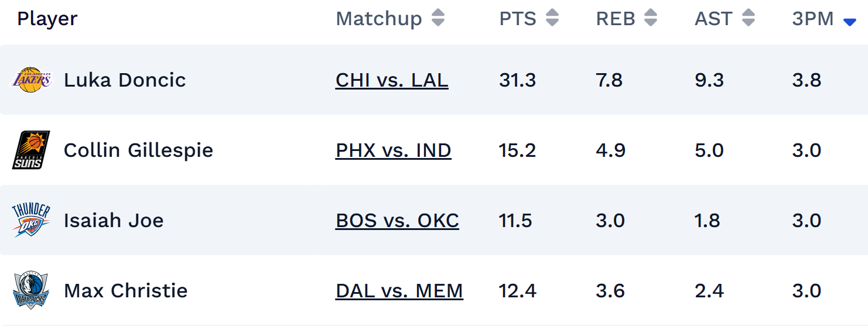Click the Oklahoma City Thunder logo
868x326 pixels.
pos(31,220)
